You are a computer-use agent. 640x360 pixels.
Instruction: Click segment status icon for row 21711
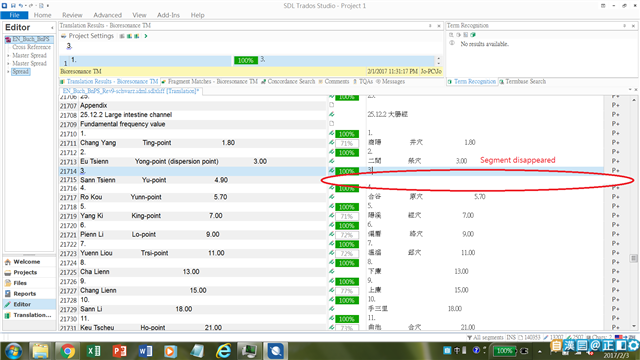pos(332,143)
